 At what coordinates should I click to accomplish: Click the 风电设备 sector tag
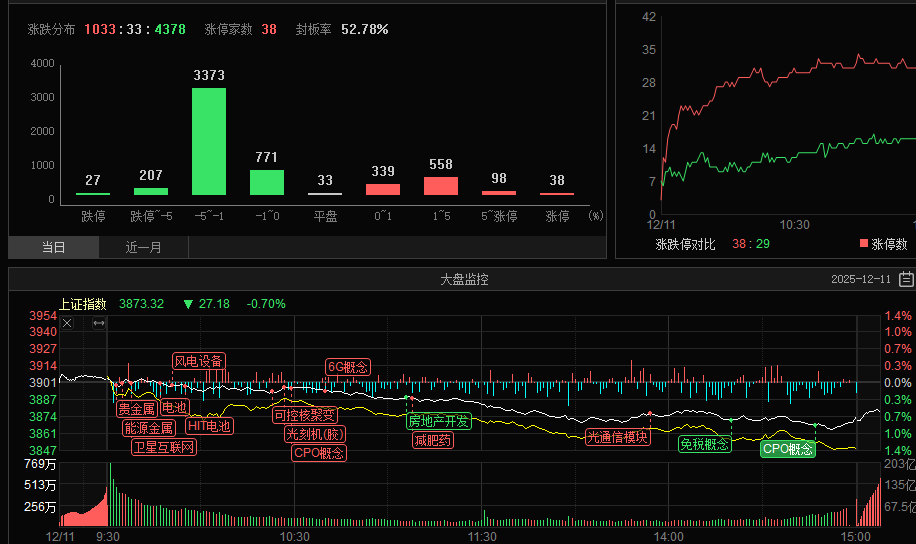point(198,361)
